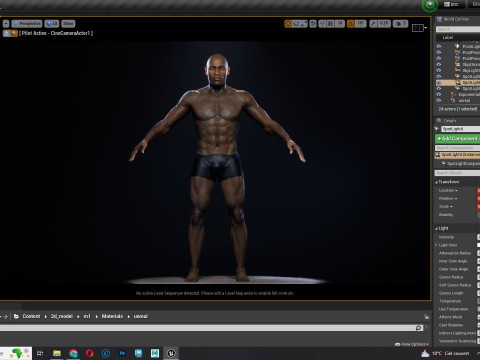Open the Show flags menu
The height and width of the screenshot is (360, 480).
point(68,24)
